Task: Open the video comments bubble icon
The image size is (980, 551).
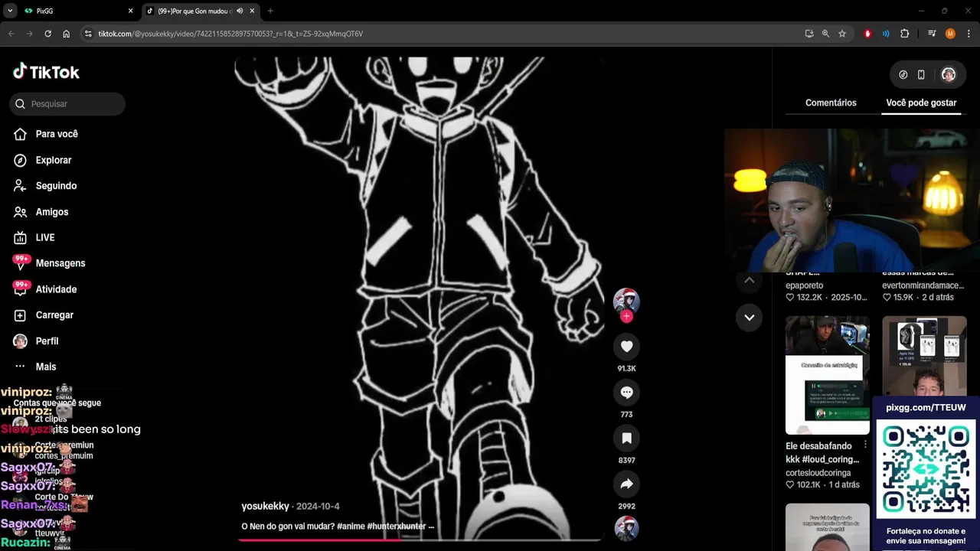Action: point(626,393)
